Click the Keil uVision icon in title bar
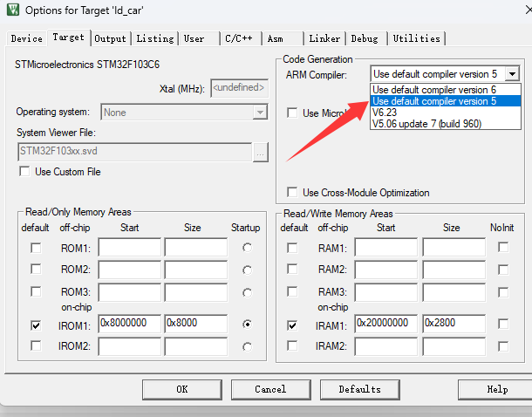Image resolution: width=532 pixels, height=417 pixels. point(13,10)
